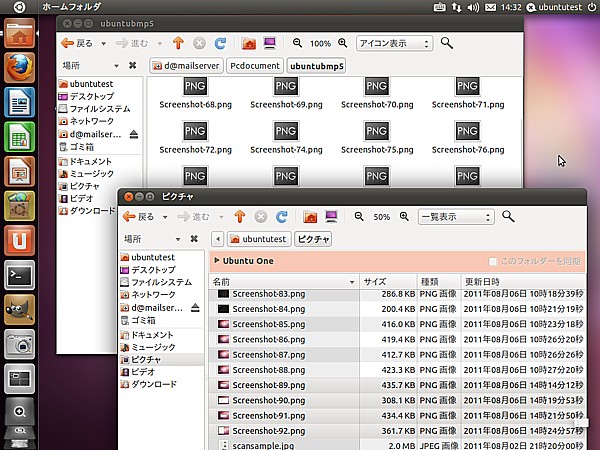The width and height of the screenshot is (600, 450).
Task: Select Screenshot-92.png row
Action: (397, 431)
